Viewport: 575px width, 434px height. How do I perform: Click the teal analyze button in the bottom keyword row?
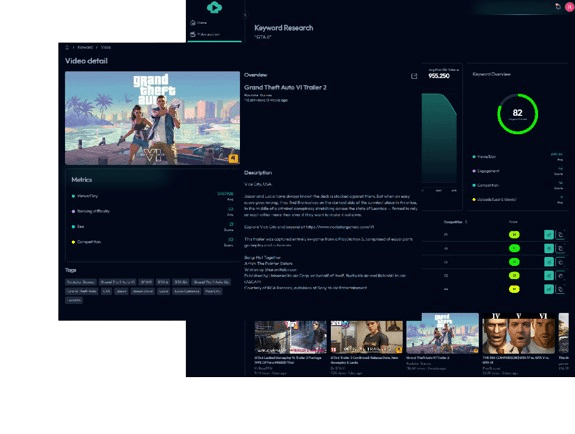point(549,289)
